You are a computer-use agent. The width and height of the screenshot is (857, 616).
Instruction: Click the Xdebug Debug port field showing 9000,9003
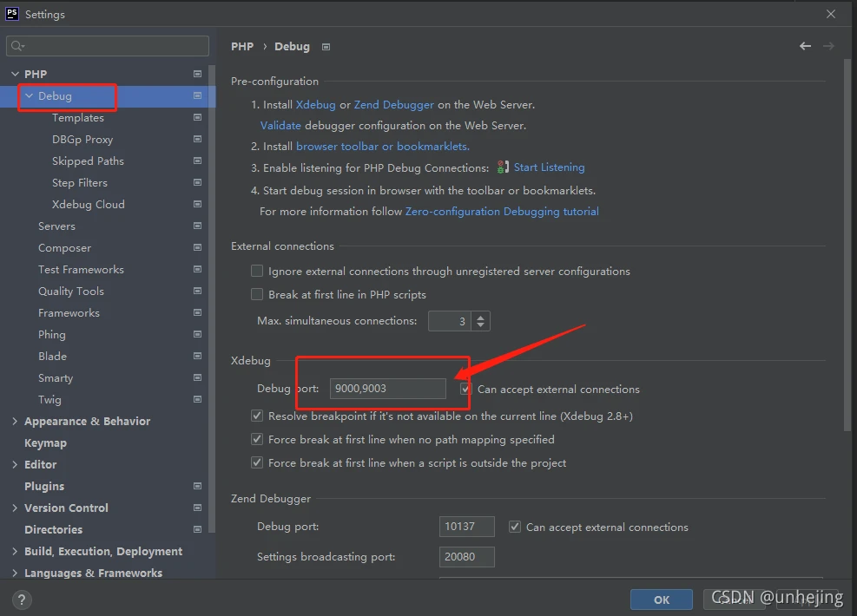[387, 389]
